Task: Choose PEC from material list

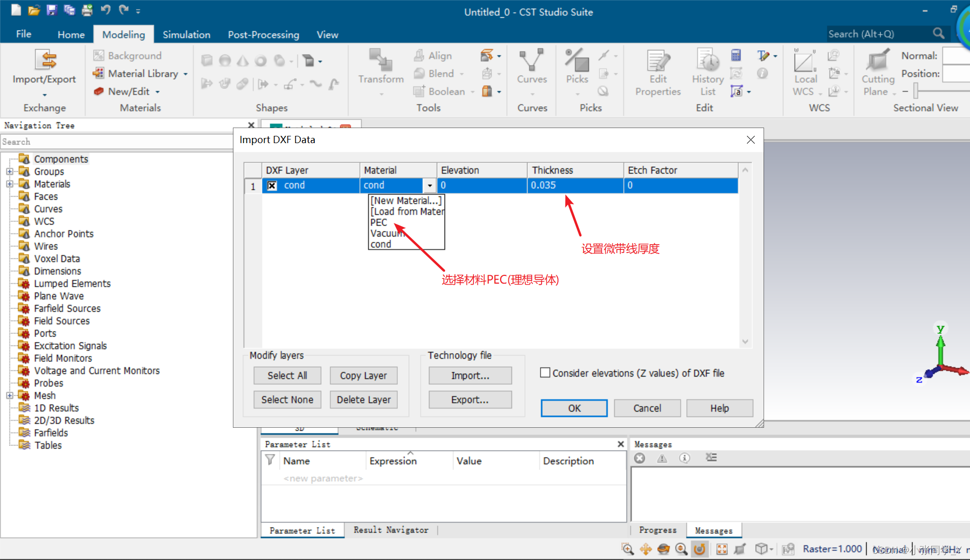Action: click(x=379, y=222)
